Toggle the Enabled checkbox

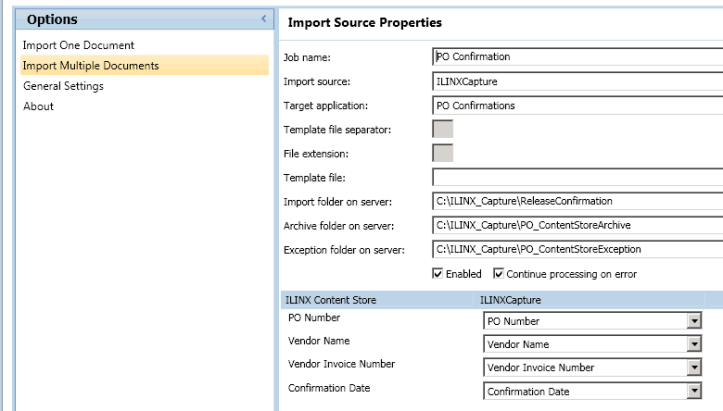coord(438,274)
